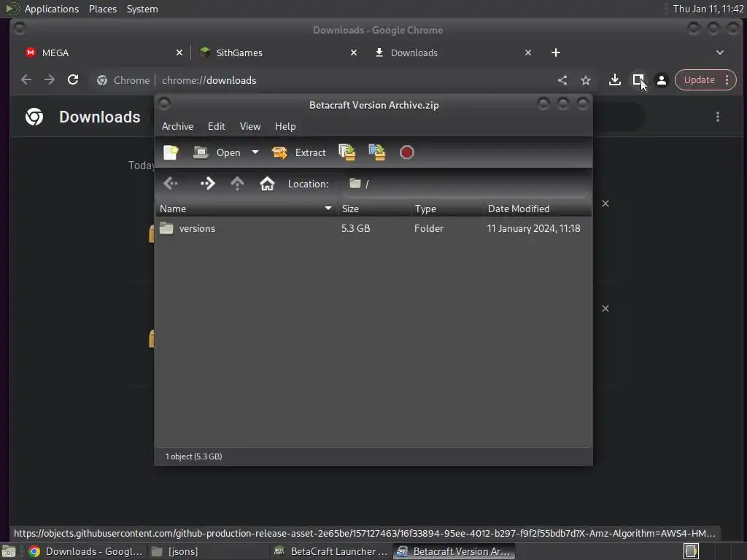Image resolution: width=747 pixels, height=560 pixels.
Task: Click the 5.3 GB size cell
Action: (x=355, y=228)
